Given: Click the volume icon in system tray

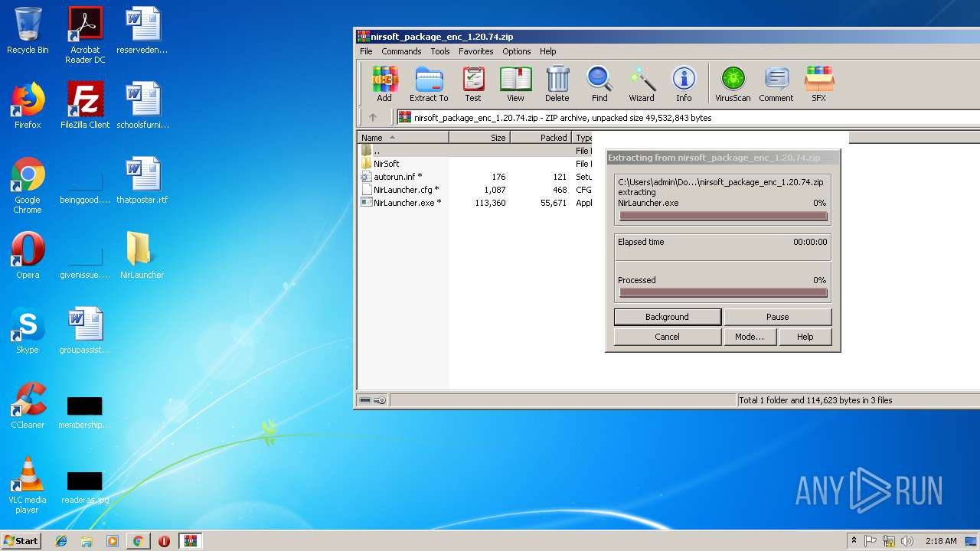Looking at the screenshot, I should tap(907, 541).
